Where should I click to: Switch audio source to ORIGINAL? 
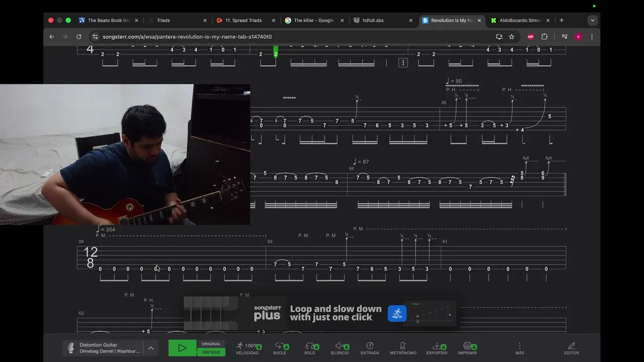[211, 344]
